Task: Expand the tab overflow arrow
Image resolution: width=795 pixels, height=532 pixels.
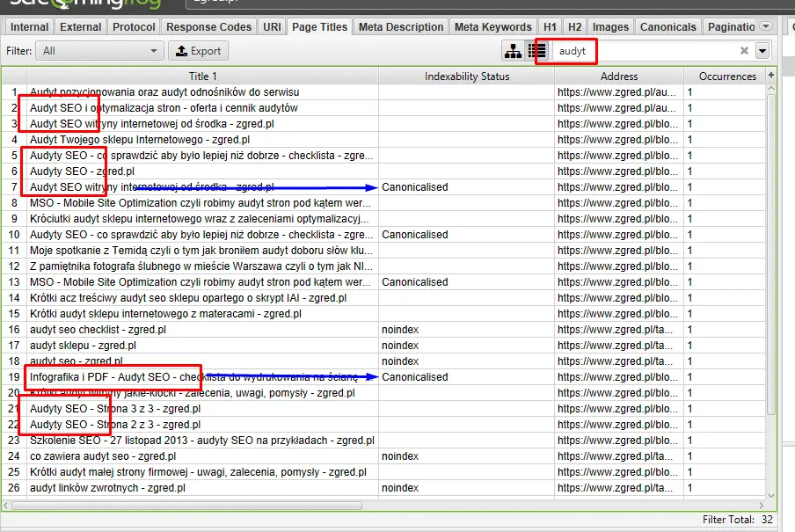Action: click(766, 26)
